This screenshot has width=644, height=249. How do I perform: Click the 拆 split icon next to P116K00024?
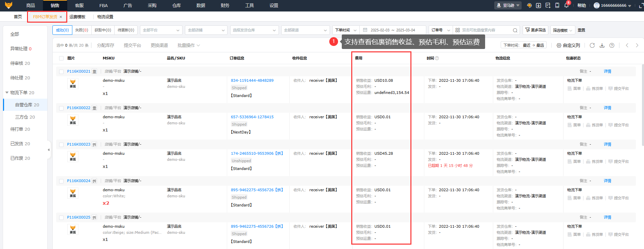coord(94,181)
